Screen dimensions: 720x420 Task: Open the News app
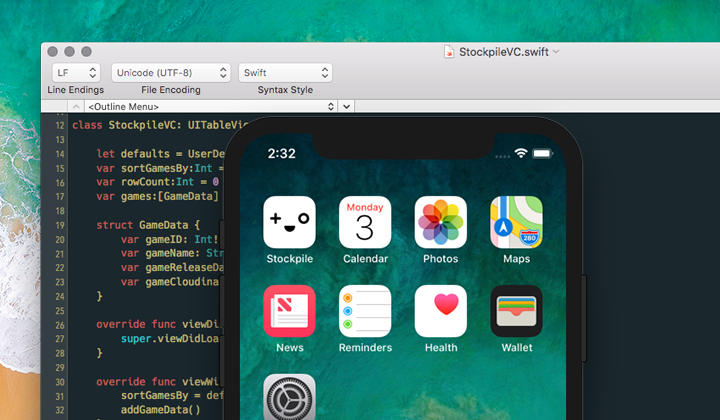[x=289, y=311]
